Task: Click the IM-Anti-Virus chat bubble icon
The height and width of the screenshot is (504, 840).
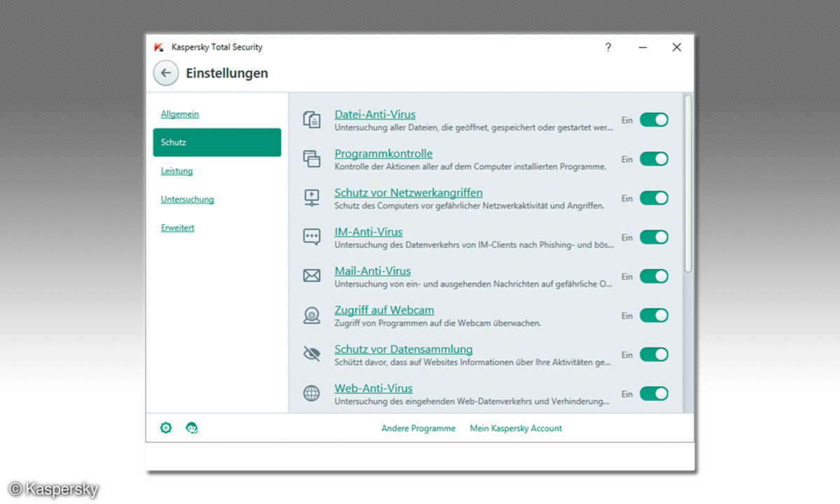Action: click(x=311, y=237)
